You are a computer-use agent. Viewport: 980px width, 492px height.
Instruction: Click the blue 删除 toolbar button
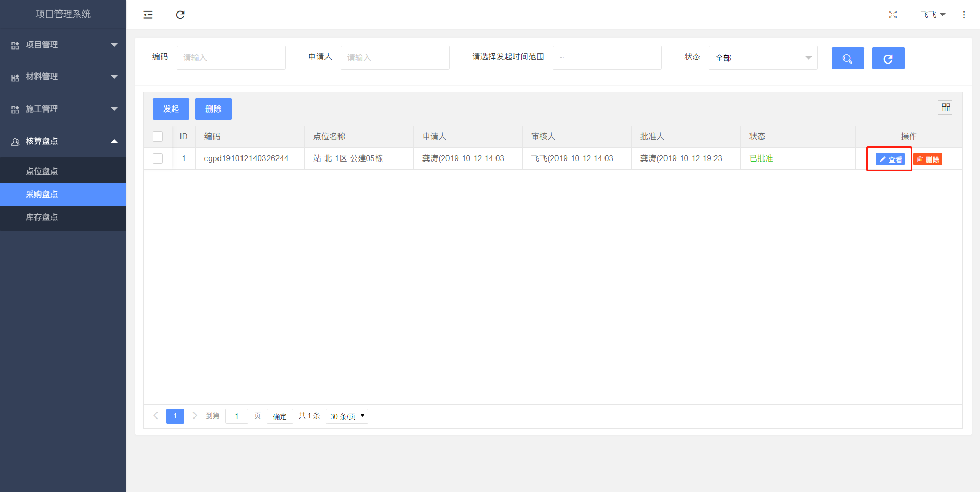(x=213, y=109)
